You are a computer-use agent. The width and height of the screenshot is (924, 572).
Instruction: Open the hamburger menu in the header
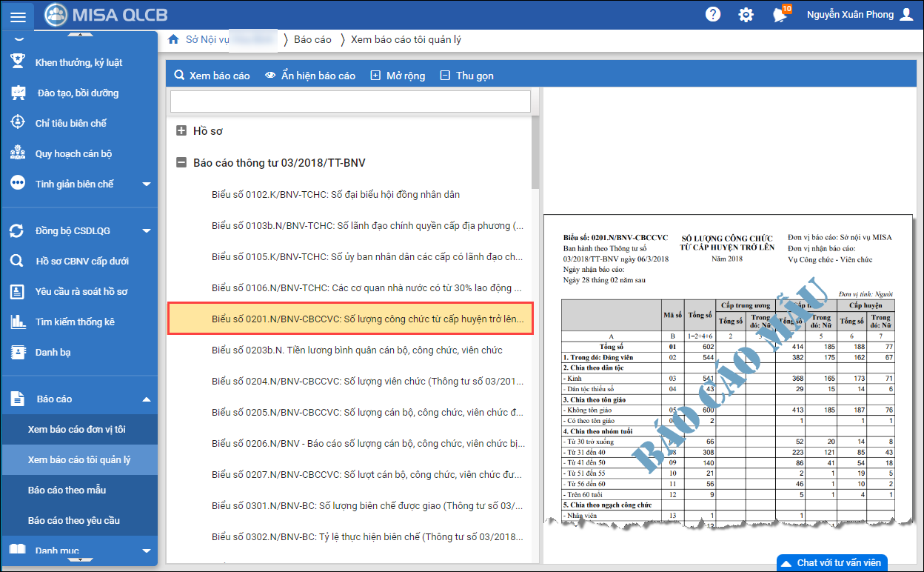point(18,16)
